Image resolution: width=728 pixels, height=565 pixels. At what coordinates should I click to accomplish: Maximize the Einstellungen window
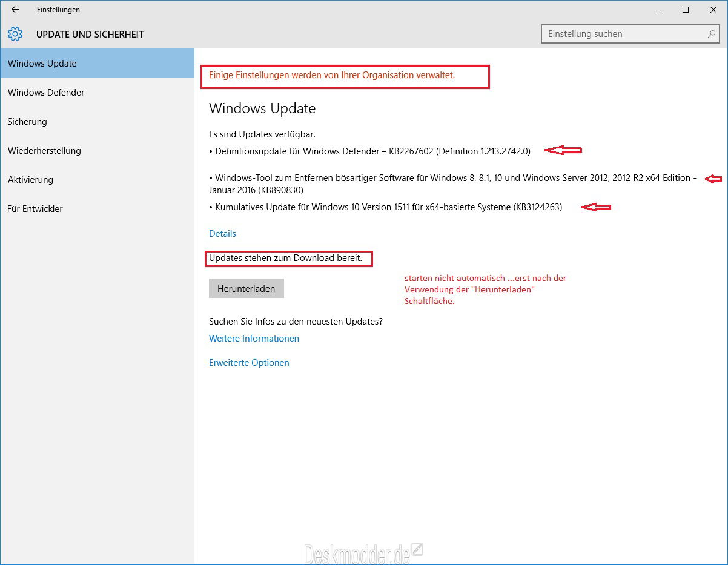tap(686, 10)
